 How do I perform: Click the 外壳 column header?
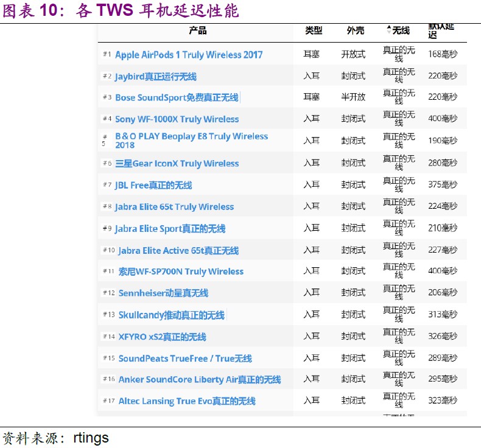[x=356, y=30]
